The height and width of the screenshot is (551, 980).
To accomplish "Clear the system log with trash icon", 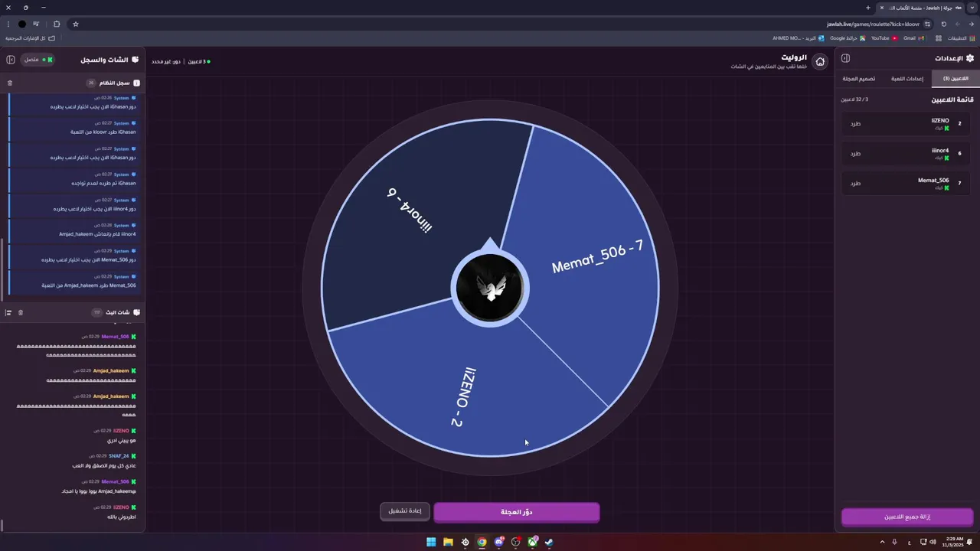I will (10, 83).
